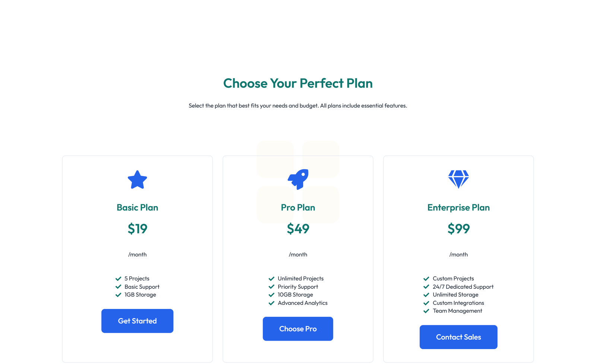Click the checkmark next to Custom Integrations
The height and width of the screenshot is (364, 596).
pyautogui.click(x=426, y=303)
